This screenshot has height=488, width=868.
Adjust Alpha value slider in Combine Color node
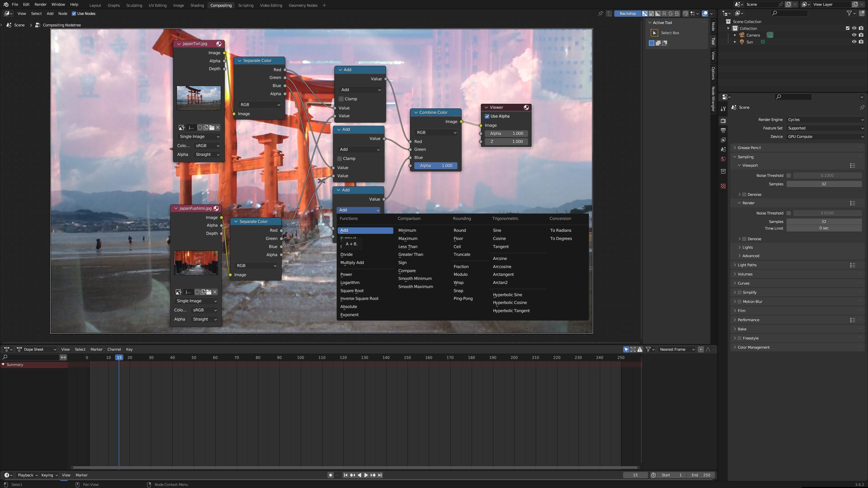(436, 166)
